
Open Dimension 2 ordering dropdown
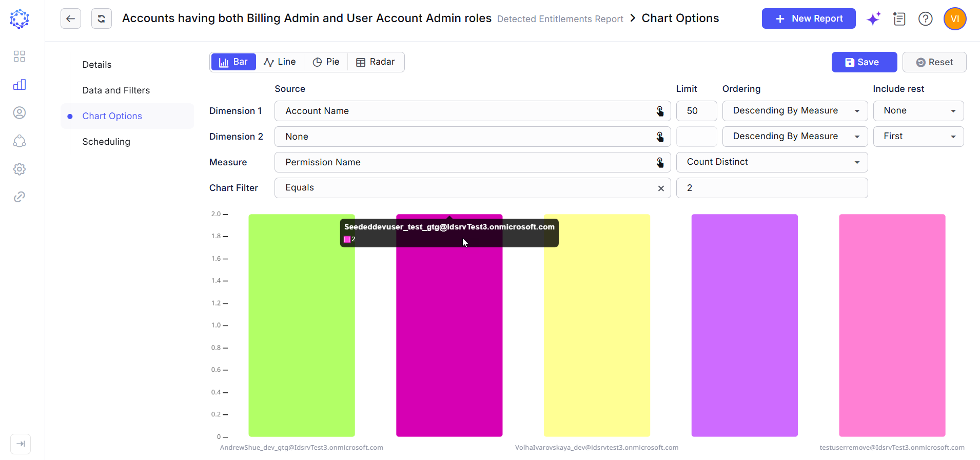795,137
